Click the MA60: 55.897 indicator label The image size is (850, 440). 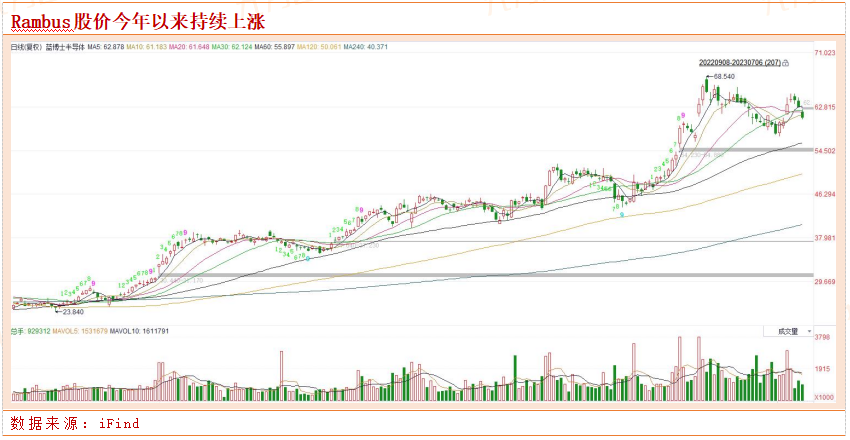click(x=274, y=47)
